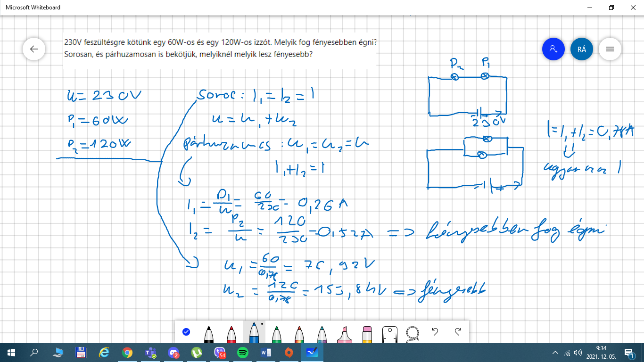Open the RÁ account profile menu
The image size is (644, 362).
coord(581,49)
